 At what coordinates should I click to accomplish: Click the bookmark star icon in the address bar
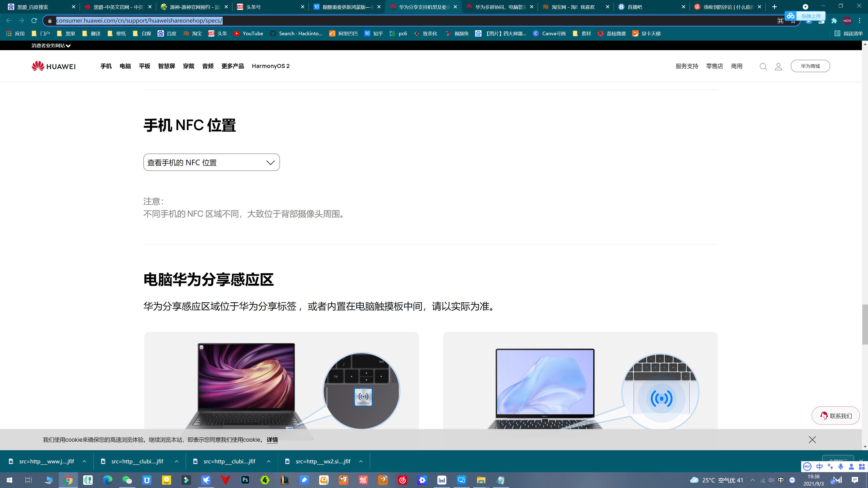[x=793, y=21]
